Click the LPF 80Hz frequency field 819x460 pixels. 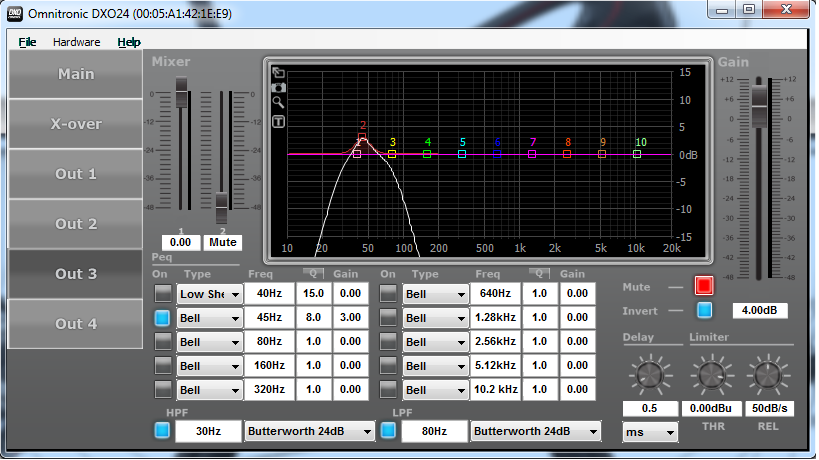pos(434,431)
